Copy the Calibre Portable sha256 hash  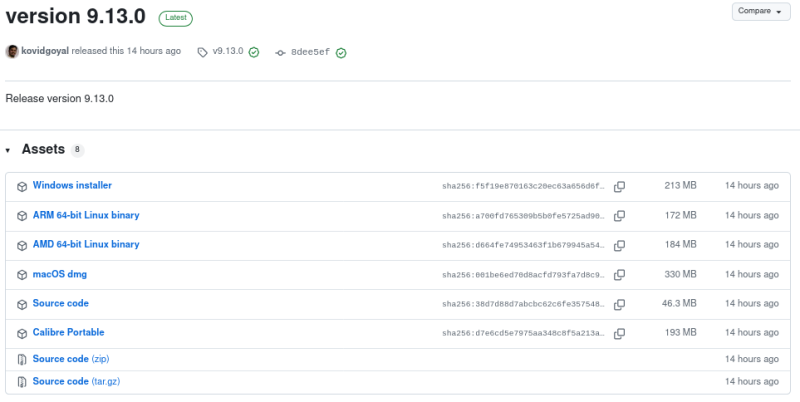[619, 334]
